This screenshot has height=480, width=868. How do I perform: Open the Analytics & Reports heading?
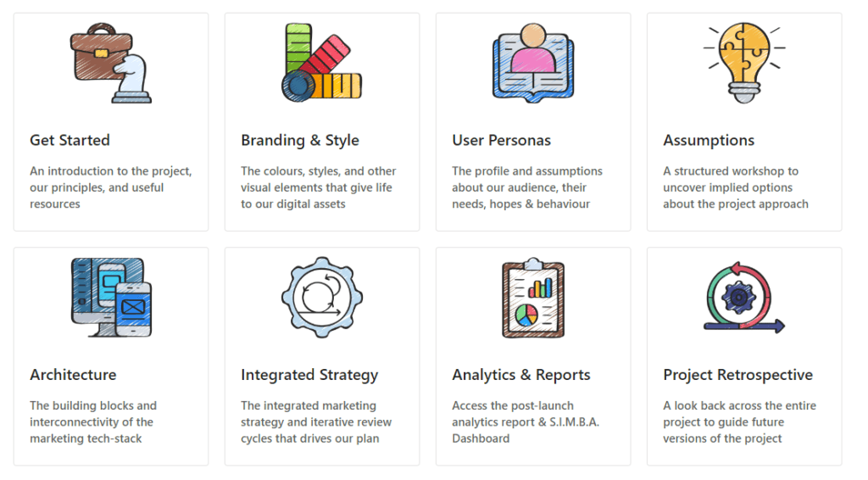(x=521, y=376)
